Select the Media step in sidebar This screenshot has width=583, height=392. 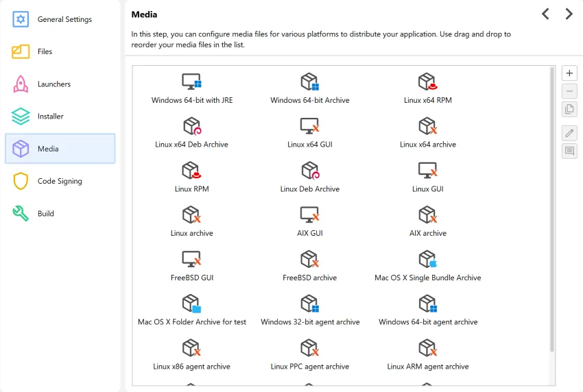click(60, 149)
